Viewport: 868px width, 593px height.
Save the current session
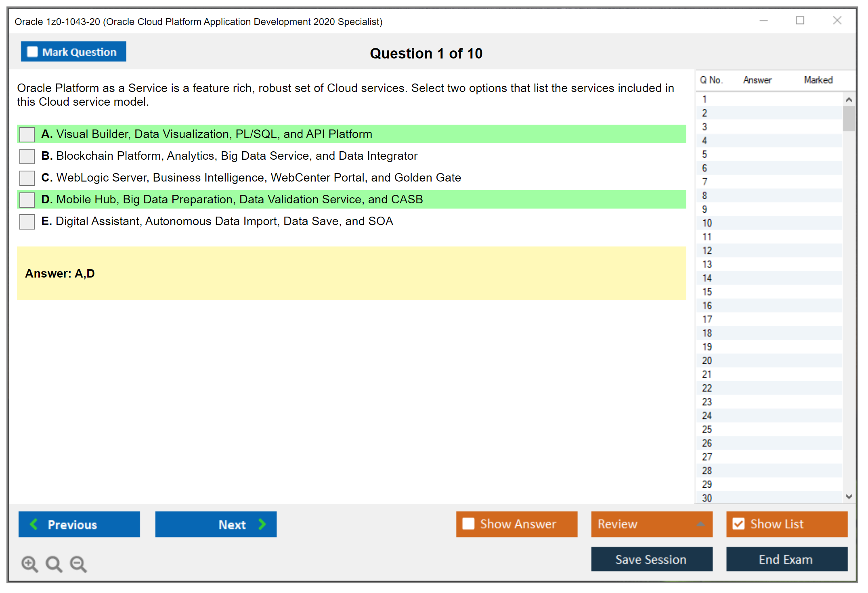coord(651,560)
